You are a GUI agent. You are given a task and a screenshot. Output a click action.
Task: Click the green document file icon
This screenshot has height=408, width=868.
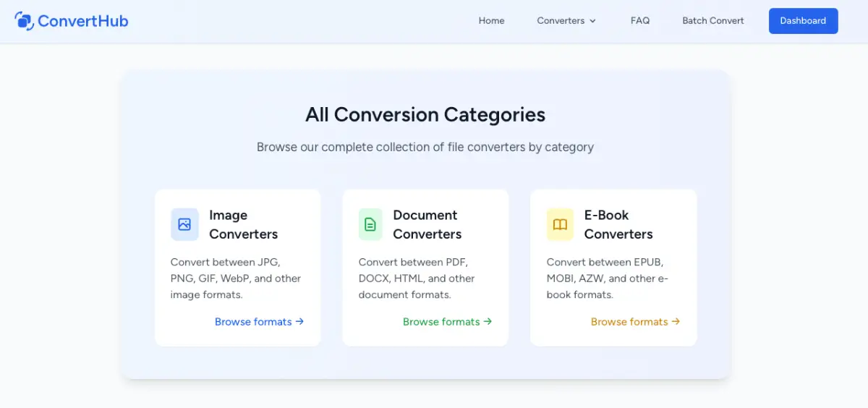[x=370, y=224]
